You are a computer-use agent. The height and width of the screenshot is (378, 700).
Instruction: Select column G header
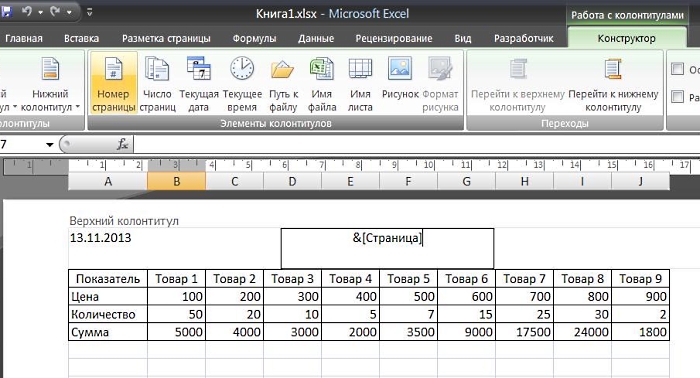tap(467, 182)
